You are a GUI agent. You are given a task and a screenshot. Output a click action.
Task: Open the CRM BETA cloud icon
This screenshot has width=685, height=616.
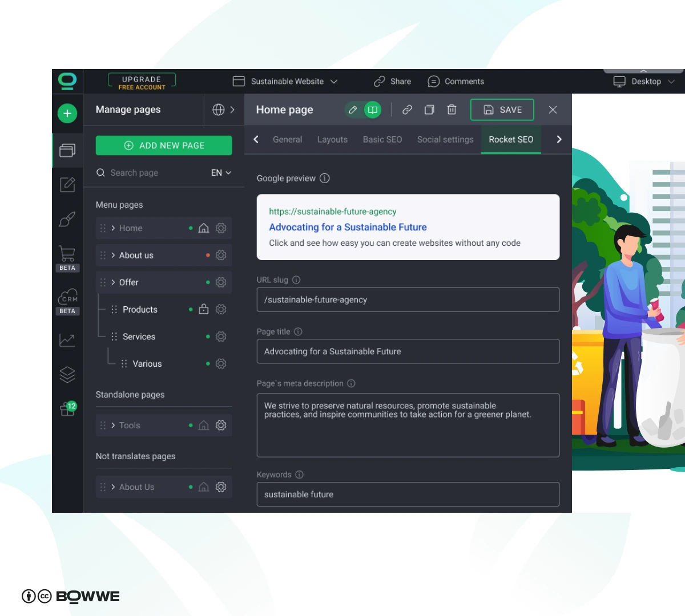click(67, 302)
